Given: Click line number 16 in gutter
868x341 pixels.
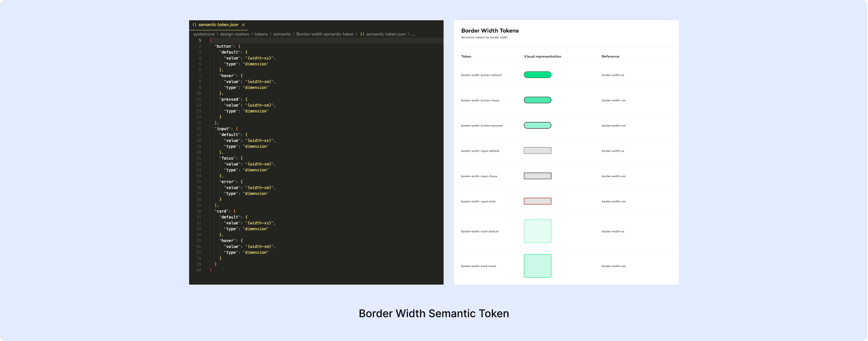Looking at the screenshot, I should tap(198, 129).
